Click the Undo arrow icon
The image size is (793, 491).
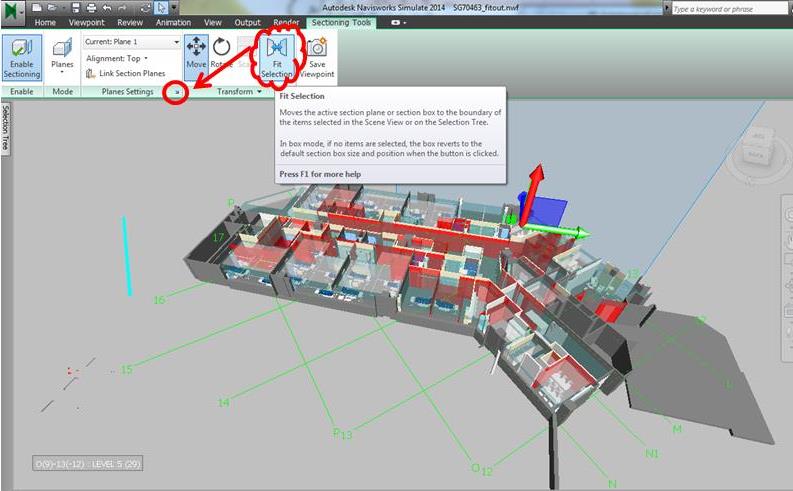107,8
